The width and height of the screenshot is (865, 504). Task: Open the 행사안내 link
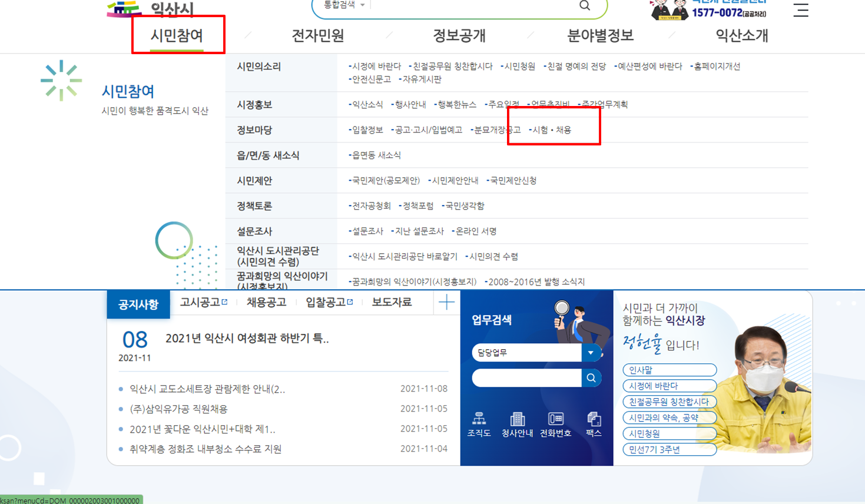point(409,105)
